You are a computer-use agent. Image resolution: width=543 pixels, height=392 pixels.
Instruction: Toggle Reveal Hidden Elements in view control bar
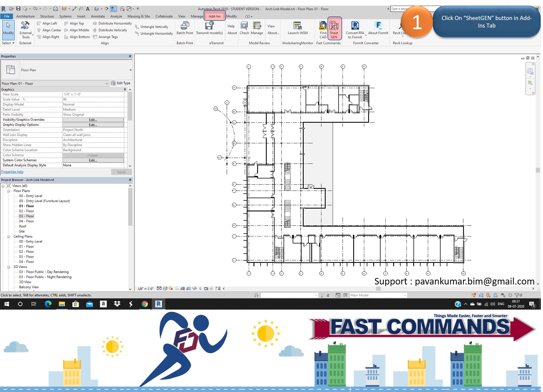pos(200,289)
